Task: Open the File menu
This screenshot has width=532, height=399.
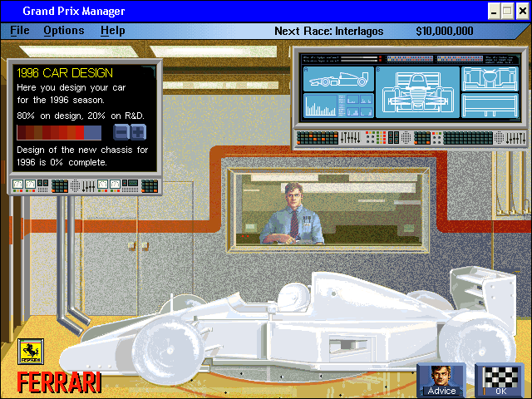Action: [x=20, y=31]
